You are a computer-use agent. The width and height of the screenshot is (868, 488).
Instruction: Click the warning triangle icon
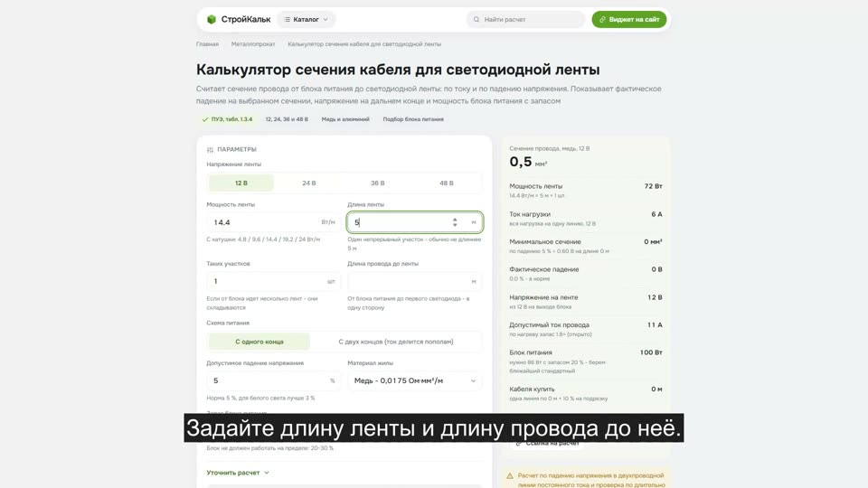[x=510, y=476]
